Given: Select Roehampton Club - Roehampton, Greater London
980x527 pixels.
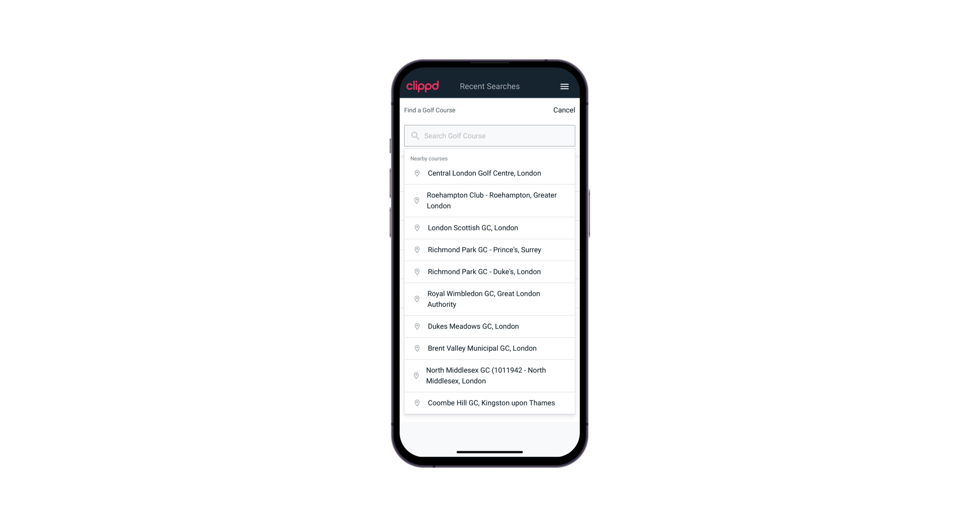Looking at the screenshot, I should click(x=490, y=201).
